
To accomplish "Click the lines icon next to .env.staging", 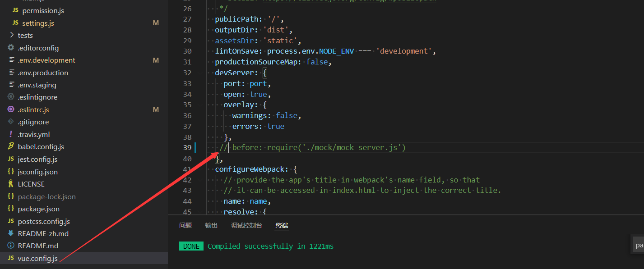I will tap(11, 85).
